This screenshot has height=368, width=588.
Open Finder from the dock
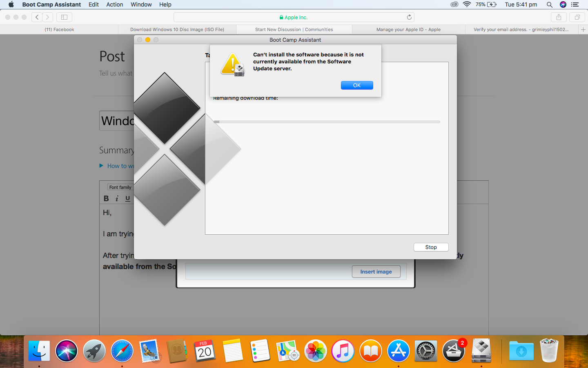pyautogui.click(x=39, y=351)
